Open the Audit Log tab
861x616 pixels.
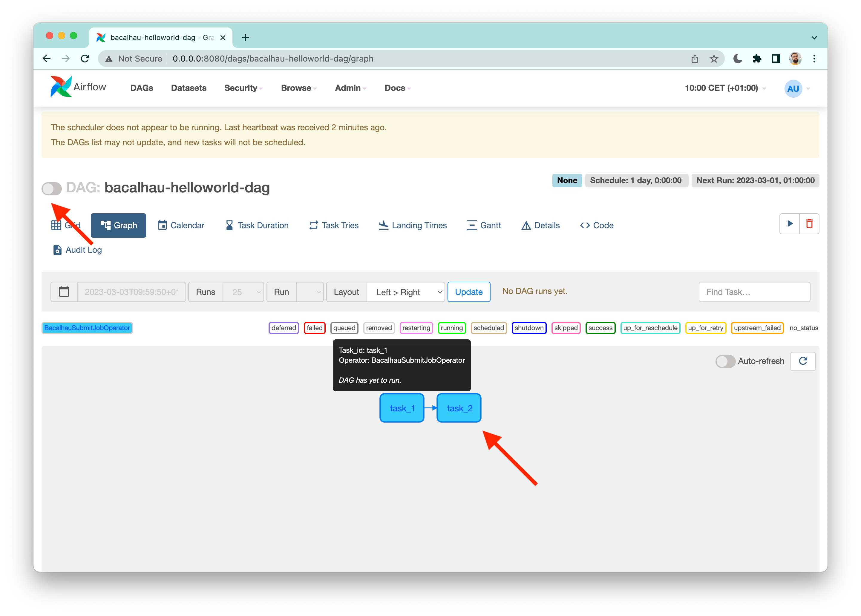click(77, 249)
